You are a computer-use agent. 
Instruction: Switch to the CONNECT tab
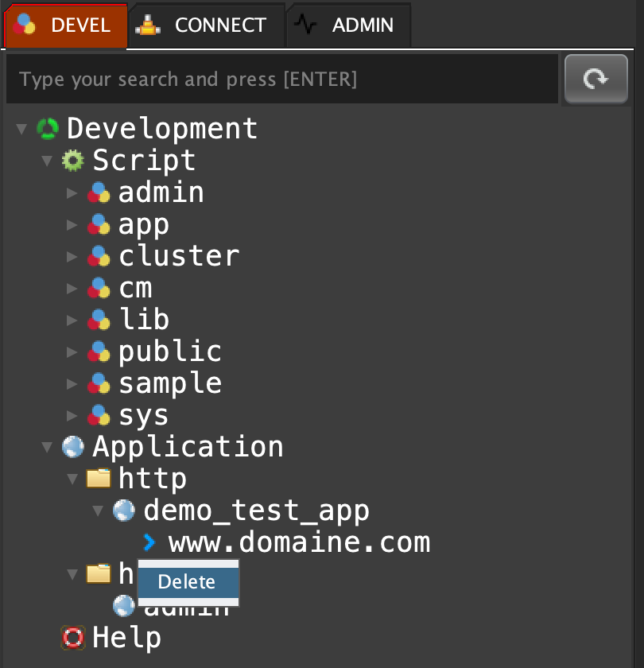point(206,25)
